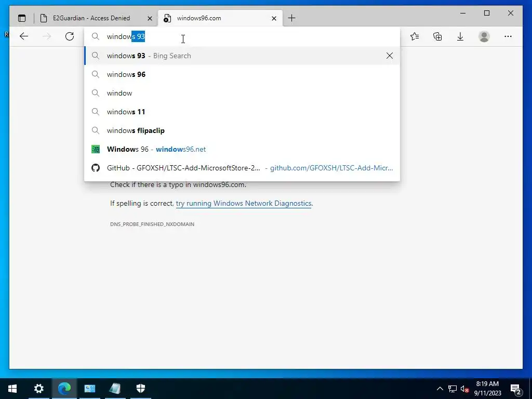
Task: Click the muted volume tray icon
Action: pyautogui.click(x=465, y=389)
